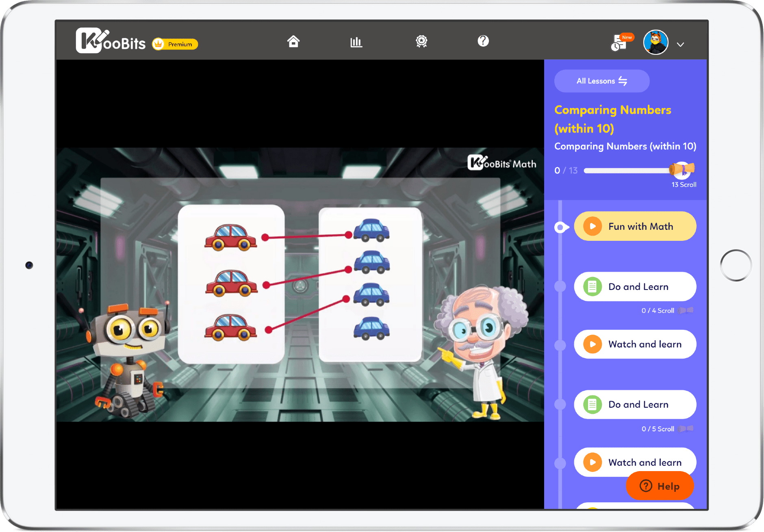Click the 13 Scroll reward icon
764x532 pixels.
click(x=682, y=170)
